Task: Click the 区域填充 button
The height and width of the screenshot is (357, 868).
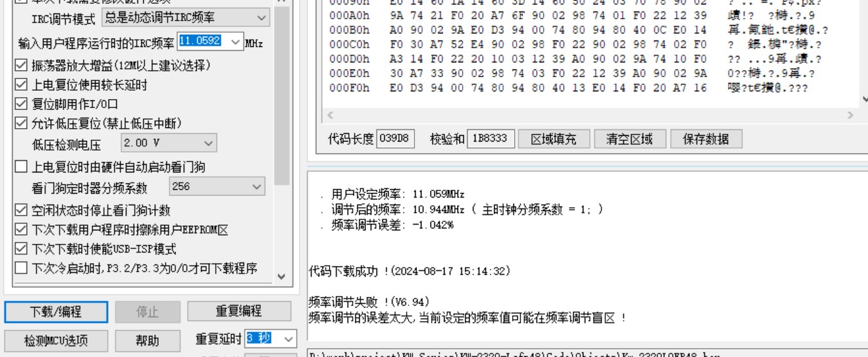Action: [x=553, y=138]
